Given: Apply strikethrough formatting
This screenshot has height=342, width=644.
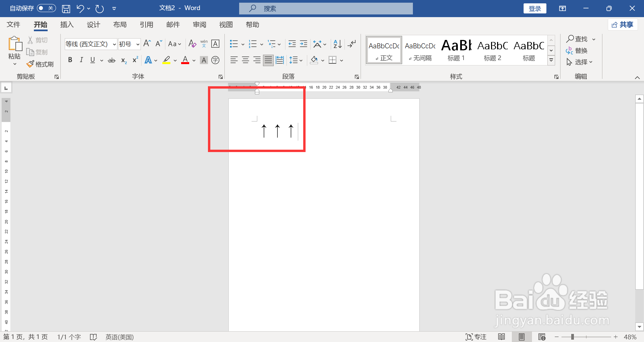Looking at the screenshot, I should coord(112,60).
